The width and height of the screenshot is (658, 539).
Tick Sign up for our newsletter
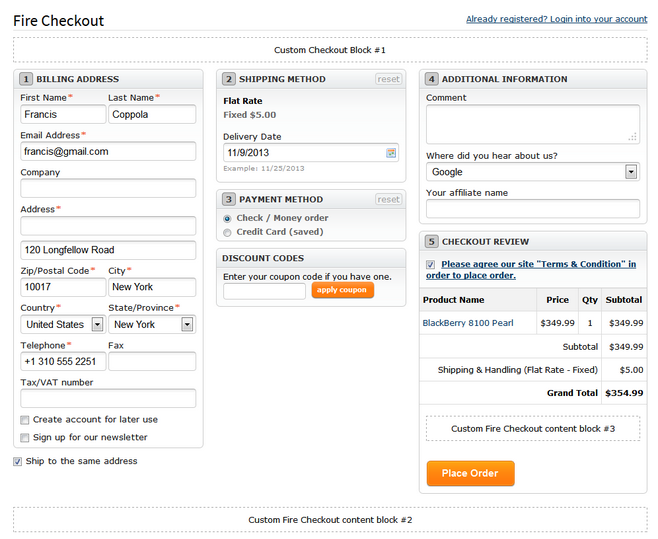[25, 437]
